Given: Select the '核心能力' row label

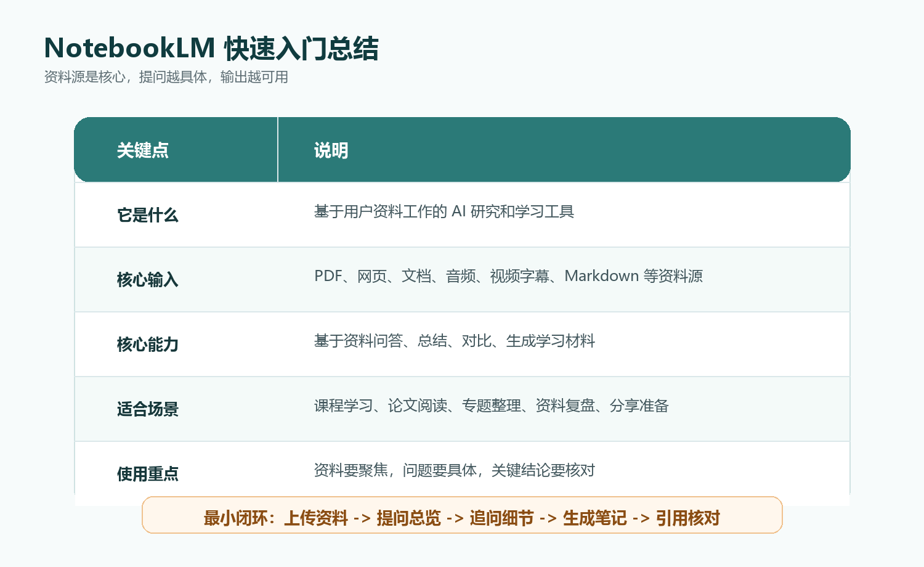Looking at the screenshot, I should (x=148, y=345).
